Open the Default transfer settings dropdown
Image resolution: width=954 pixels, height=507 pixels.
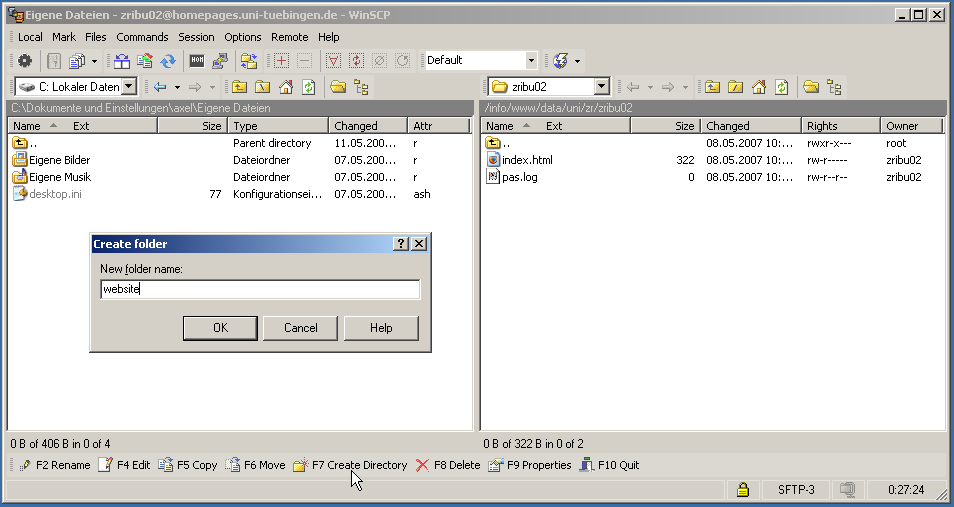click(x=531, y=60)
